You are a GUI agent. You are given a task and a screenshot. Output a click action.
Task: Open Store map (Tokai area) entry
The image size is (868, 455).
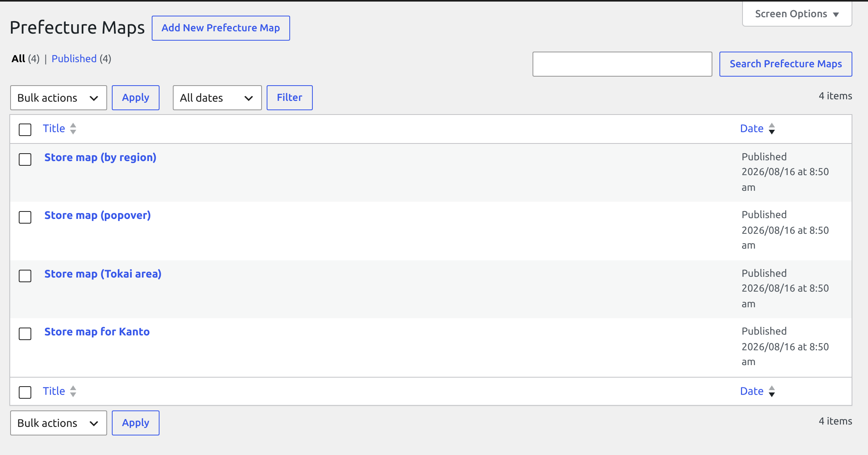coord(103,274)
